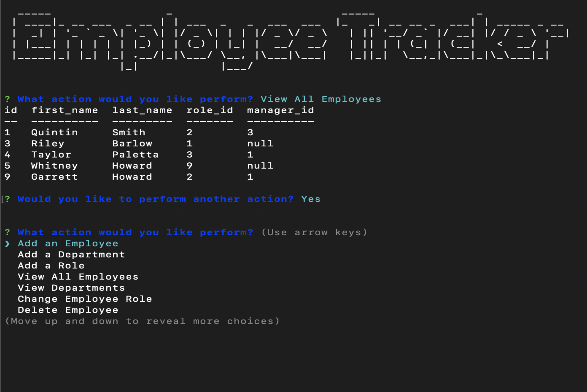Click the cyan selection arrow pointer
This screenshot has height=392, width=587.
pyautogui.click(x=7, y=243)
